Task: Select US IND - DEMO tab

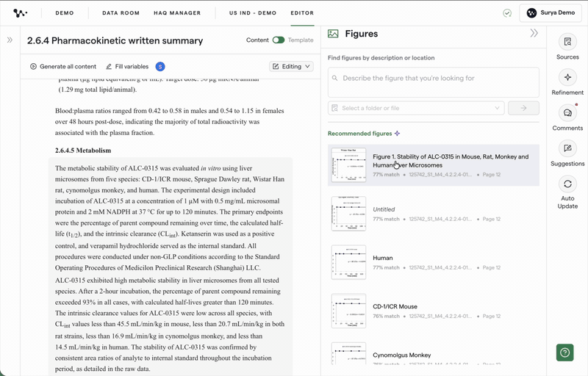Action: [253, 13]
